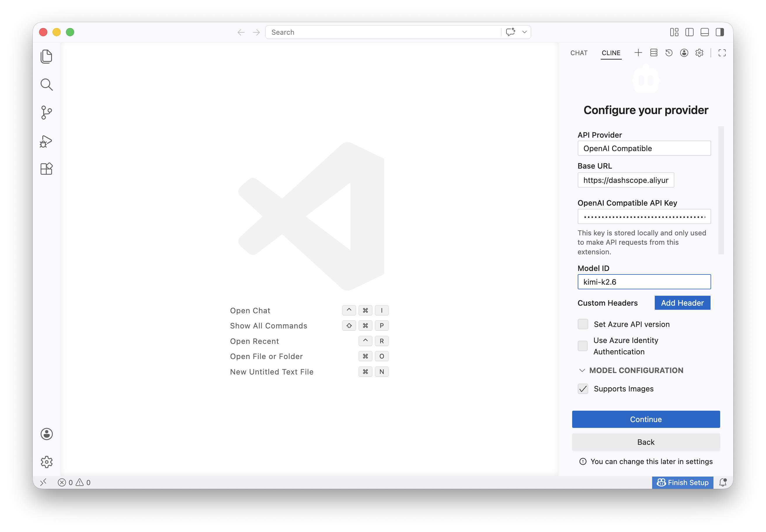The height and width of the screenshot is (532, 766).
Task: Collapse the MODEL CONFIGURATION section
Action: tap(631, 370)
